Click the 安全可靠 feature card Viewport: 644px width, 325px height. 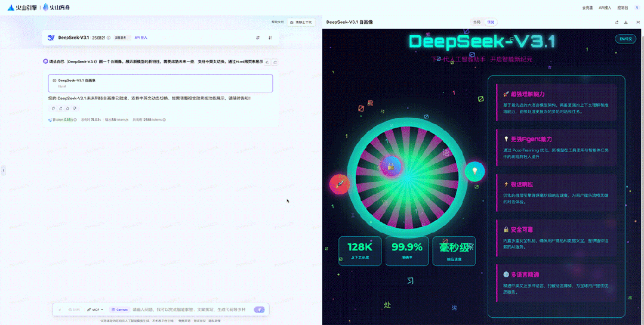pos(556,238)
